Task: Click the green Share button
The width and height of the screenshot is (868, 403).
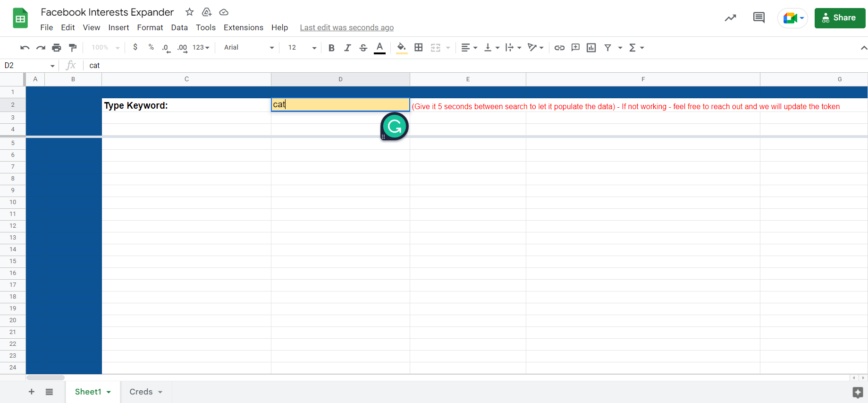Action: click(x=839, y=18)
